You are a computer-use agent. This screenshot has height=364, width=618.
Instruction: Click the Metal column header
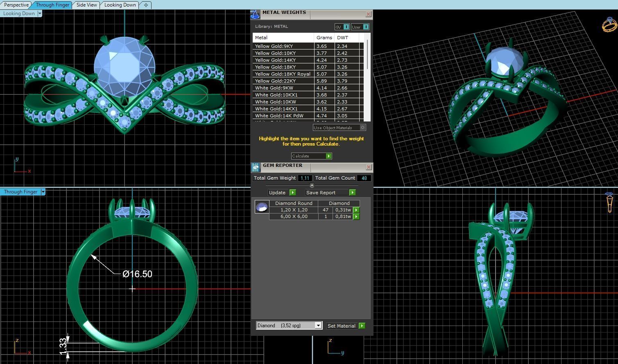click(283, 38)
